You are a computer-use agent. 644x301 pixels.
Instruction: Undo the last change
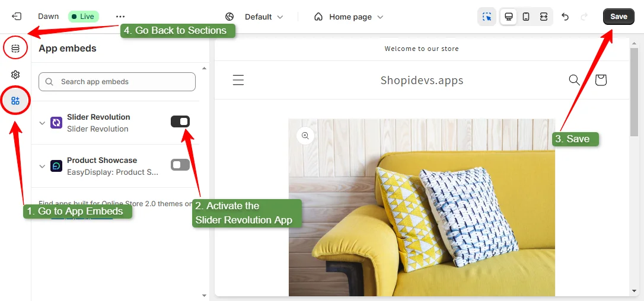(x=565, y=17)
